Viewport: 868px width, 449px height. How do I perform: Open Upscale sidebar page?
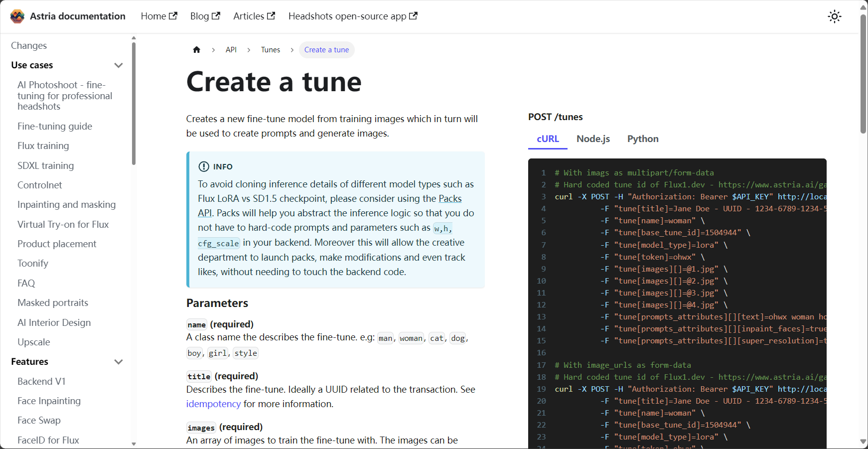34,342
